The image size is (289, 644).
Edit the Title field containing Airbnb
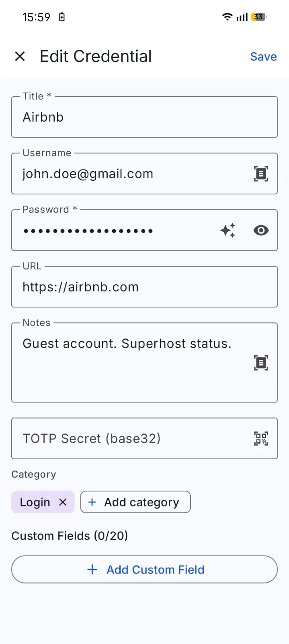click(x=144, y=117)
